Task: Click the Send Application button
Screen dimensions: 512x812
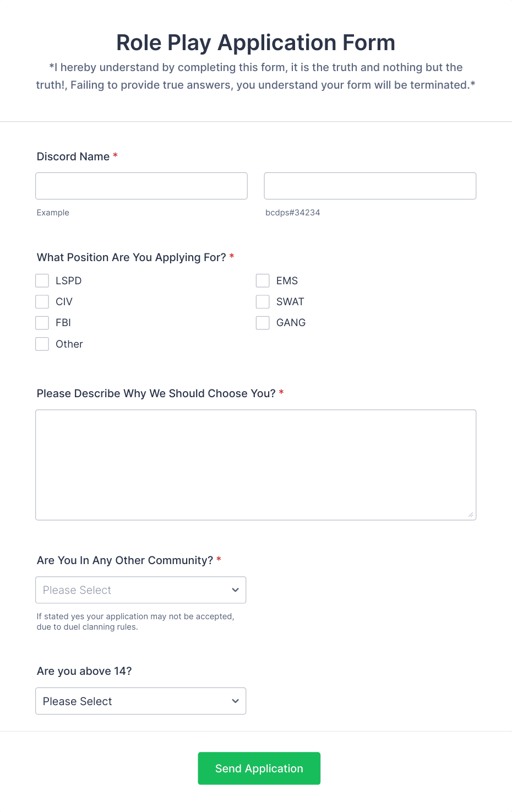Action: pyautogui.click(x=259, y=768)
